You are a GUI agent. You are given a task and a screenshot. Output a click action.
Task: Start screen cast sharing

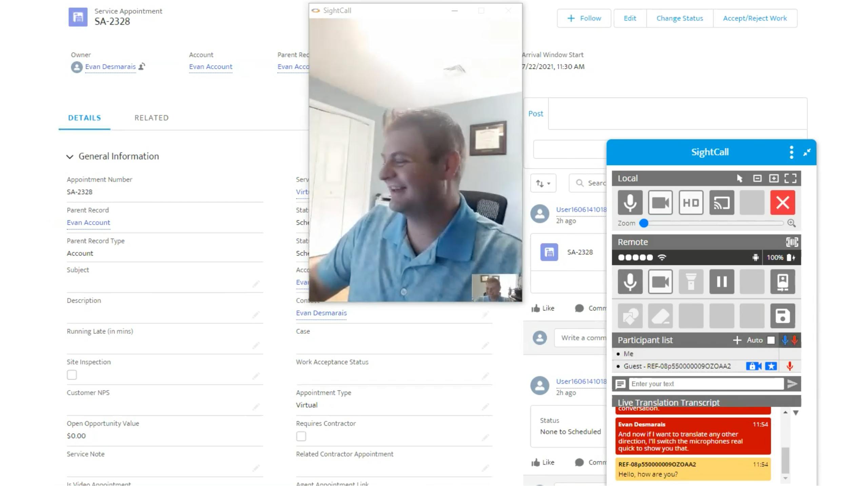pyautogui.click(x=721, y=202)
